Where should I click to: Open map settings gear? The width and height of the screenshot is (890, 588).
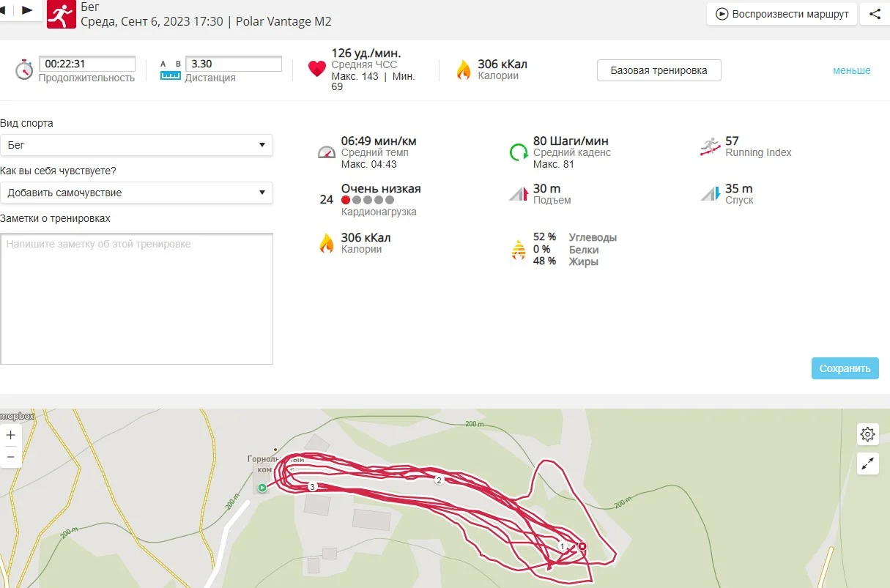(x=868, y=434)
